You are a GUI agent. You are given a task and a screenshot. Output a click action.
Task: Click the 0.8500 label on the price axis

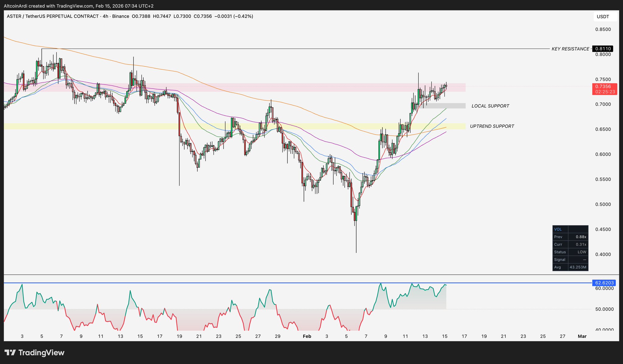coord(603,29)
